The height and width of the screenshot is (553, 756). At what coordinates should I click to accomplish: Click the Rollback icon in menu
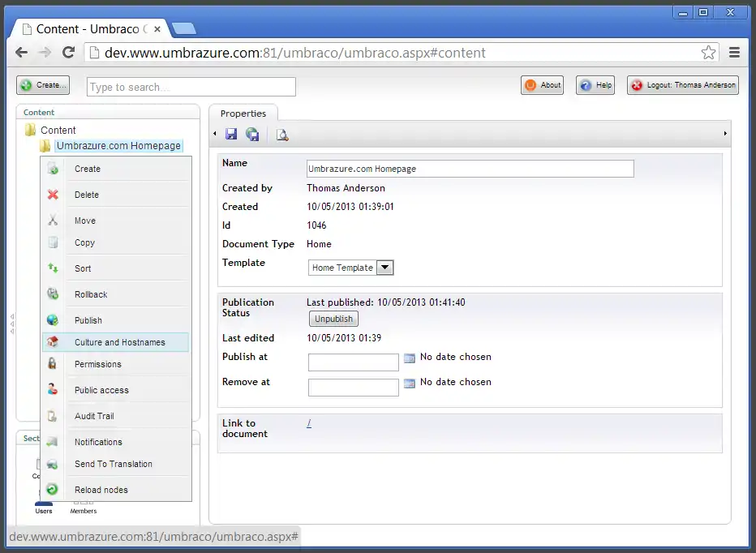[53, 294]
